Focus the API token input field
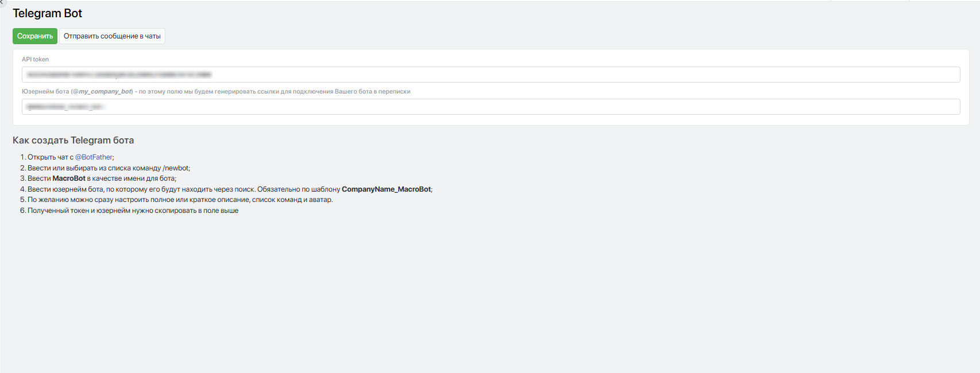 (x=491, y=75)
